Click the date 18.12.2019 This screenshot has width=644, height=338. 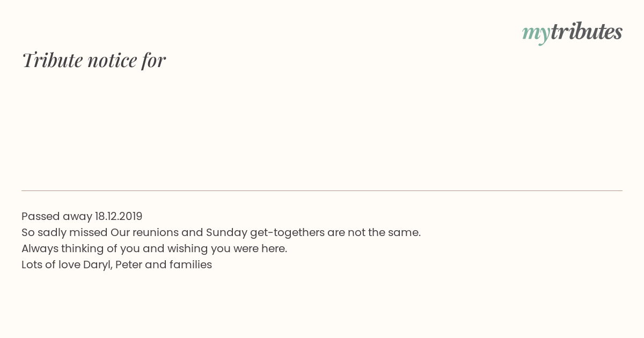coord(119,216)
